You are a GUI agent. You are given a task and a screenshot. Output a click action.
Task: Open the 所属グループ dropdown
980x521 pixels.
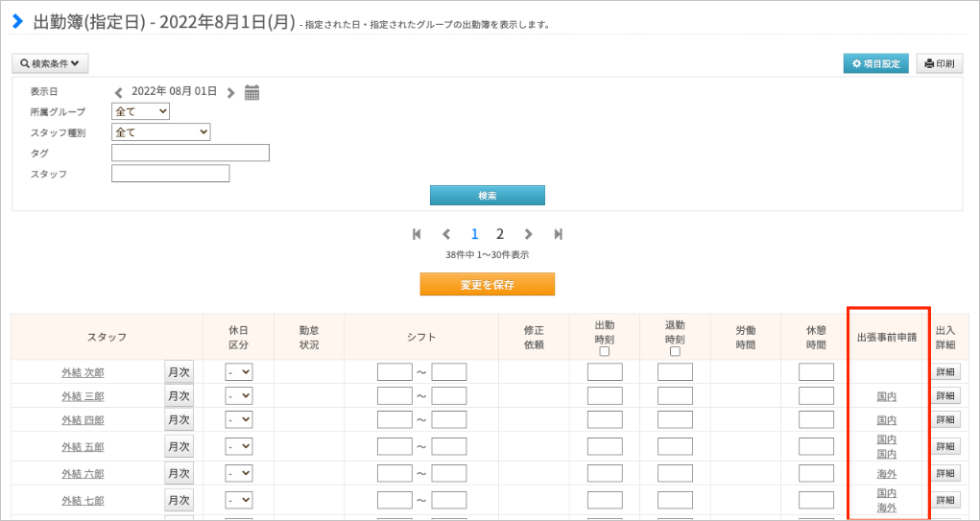(141, 111)
